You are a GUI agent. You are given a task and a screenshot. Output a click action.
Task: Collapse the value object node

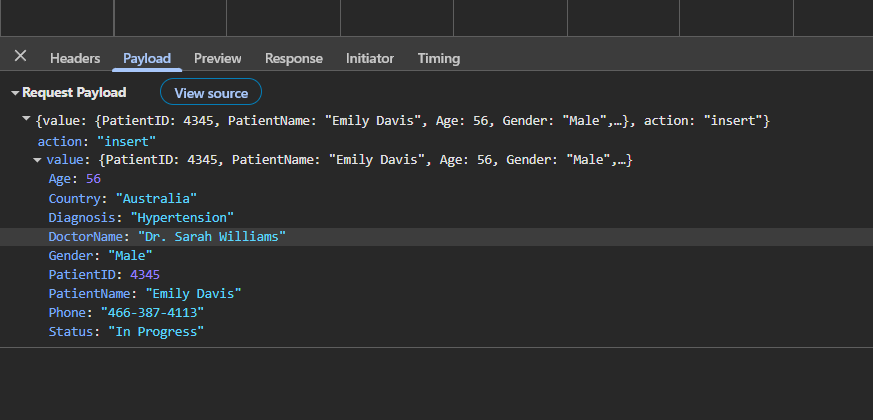pyautogui.click(x=37, y=160)
